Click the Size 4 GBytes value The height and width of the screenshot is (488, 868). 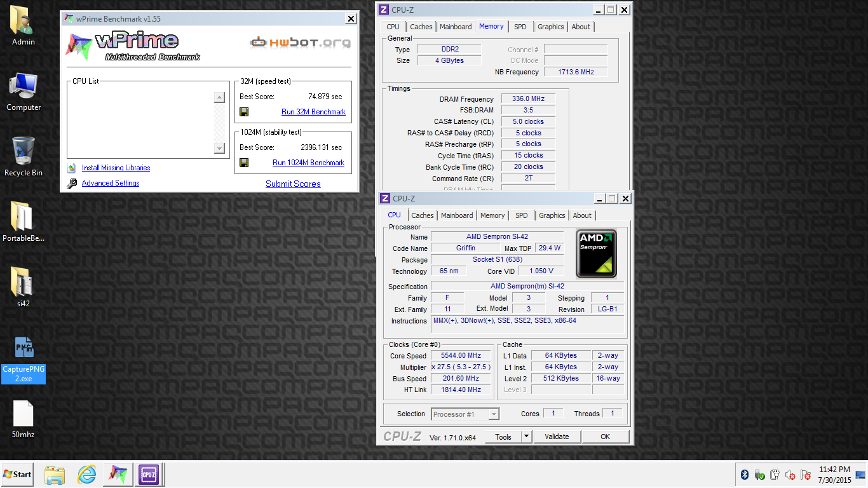point(449,61)
